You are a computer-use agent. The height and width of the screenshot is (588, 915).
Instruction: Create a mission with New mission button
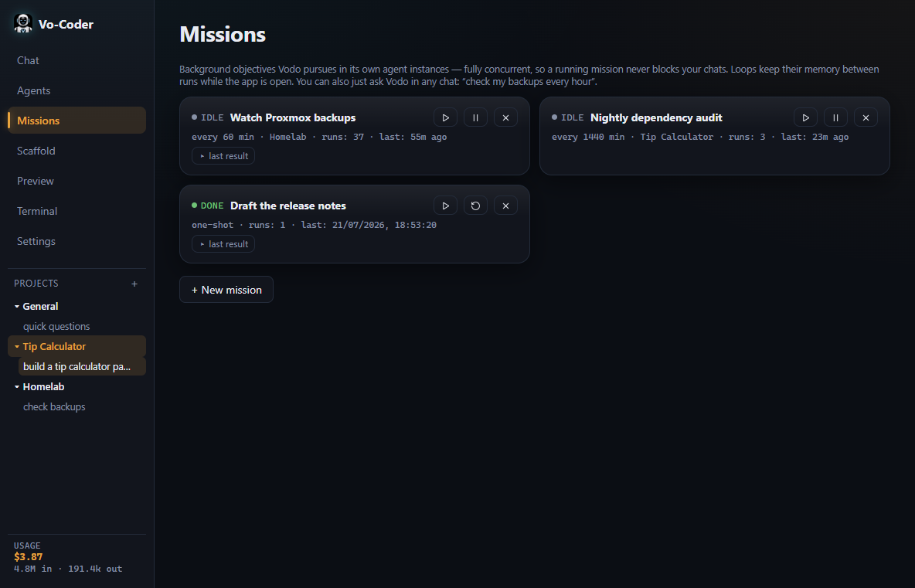[x=226, y=290]
